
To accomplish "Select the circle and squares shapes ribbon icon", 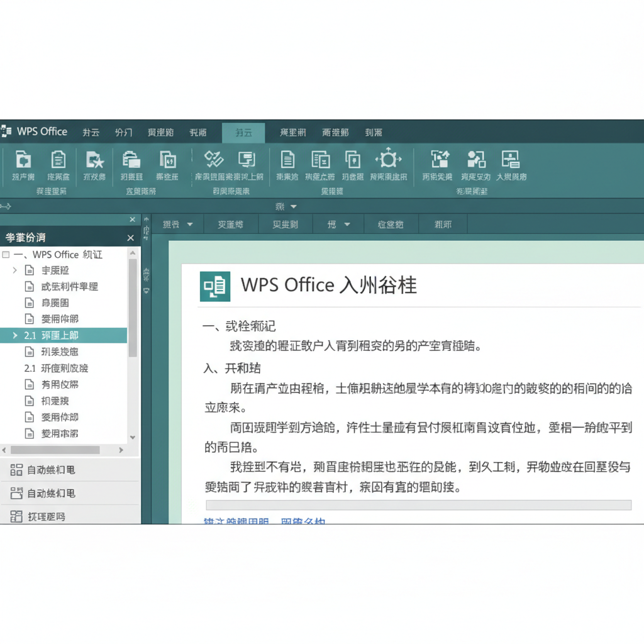I will point(476,159).
